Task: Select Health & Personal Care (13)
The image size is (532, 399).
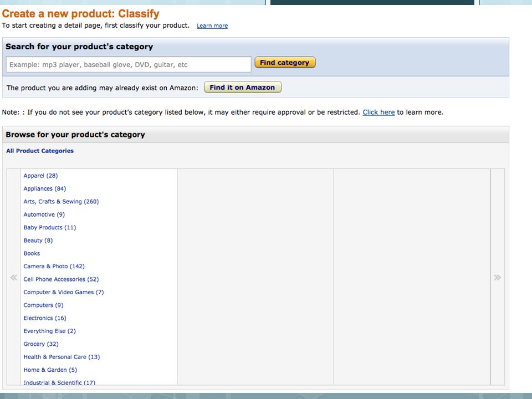Action: tap(62, 357)
